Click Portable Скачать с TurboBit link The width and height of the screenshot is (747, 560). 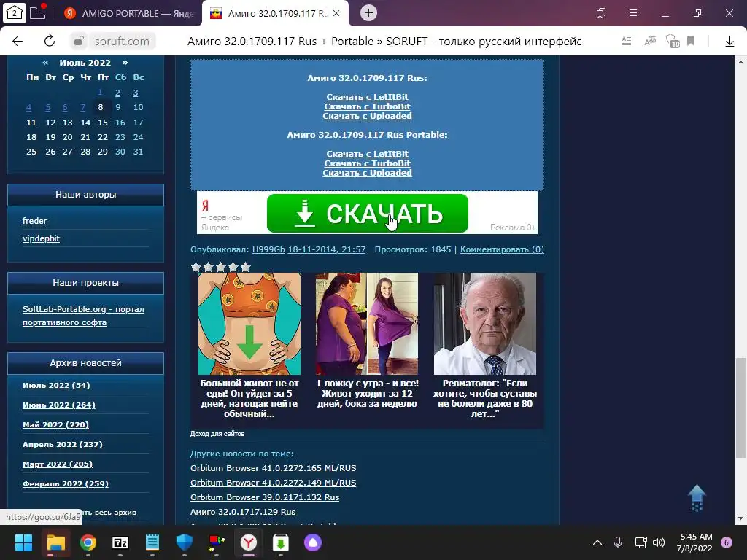click(x=368, y=163)
